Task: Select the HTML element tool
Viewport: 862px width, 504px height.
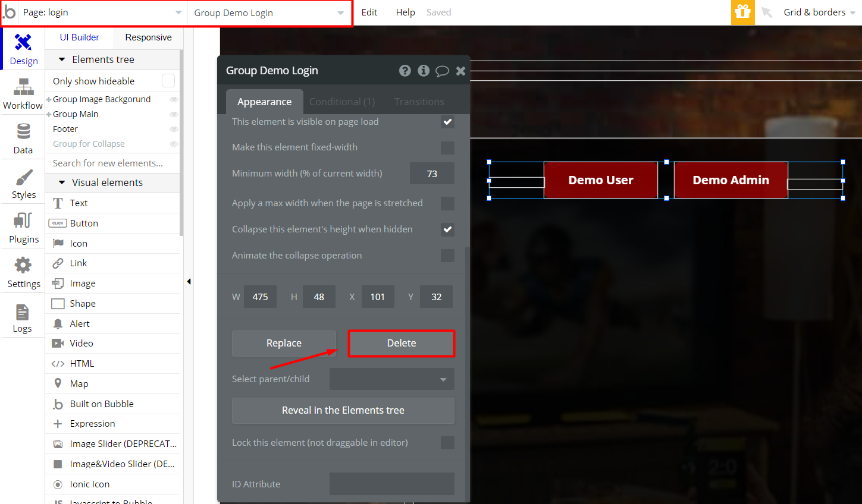Action: [113, 364]
